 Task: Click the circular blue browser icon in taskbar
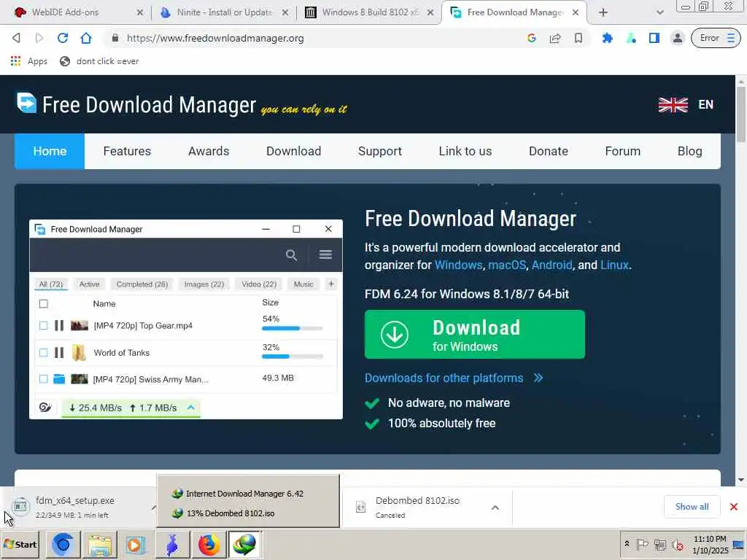coord(63,544)
